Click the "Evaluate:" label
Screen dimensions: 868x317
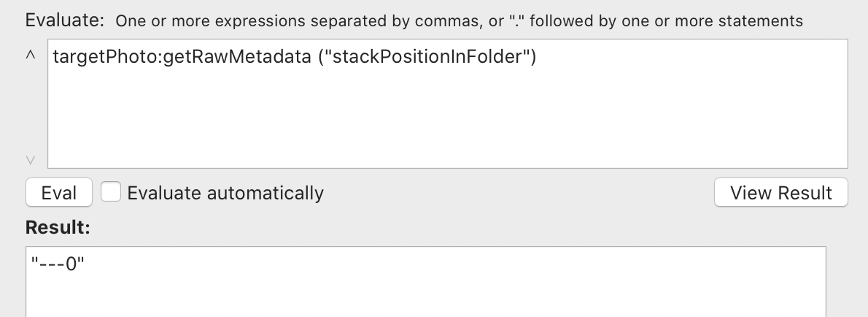(65, 20)
